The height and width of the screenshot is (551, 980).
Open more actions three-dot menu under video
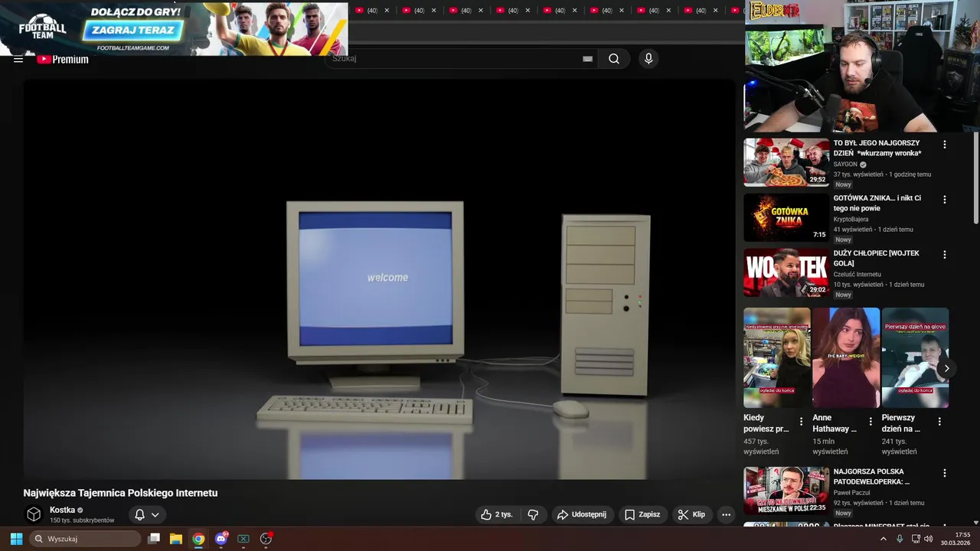coord(727,515)
